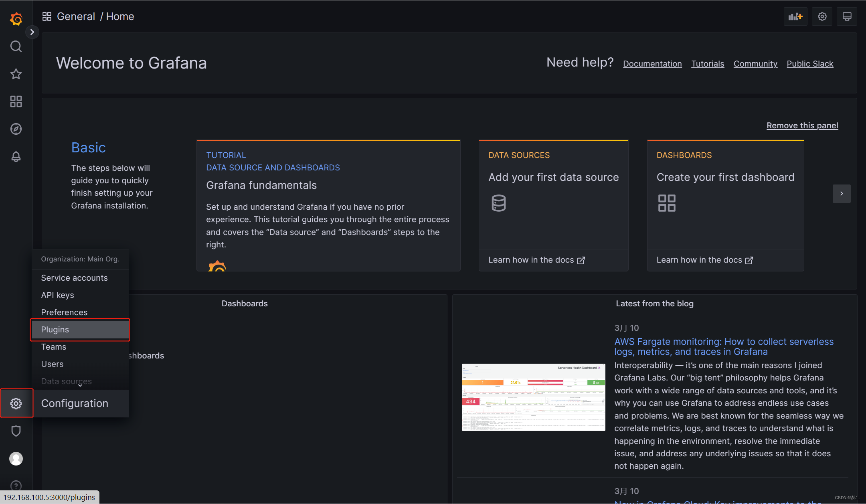Open the search dashboards magnifier icon
Screen dimensions: 866x504
(x=16, y=47)
